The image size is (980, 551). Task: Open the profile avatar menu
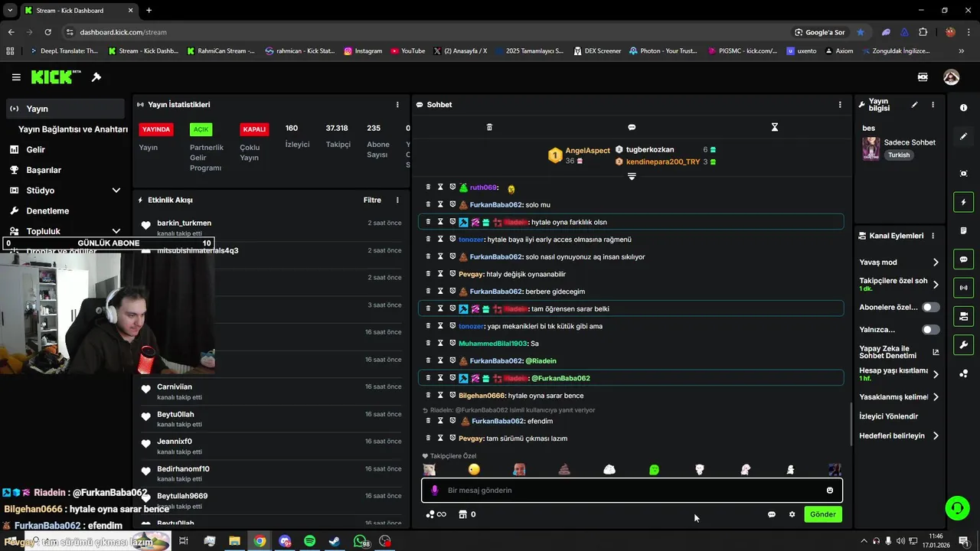pyautogui.click(x=951, y=77)
